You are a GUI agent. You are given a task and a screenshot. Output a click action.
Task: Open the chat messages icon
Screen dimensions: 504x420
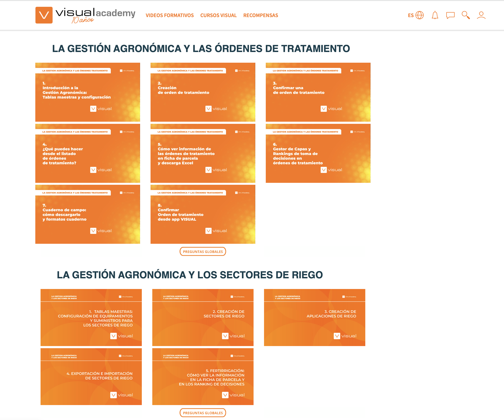[x=450, y=15]
